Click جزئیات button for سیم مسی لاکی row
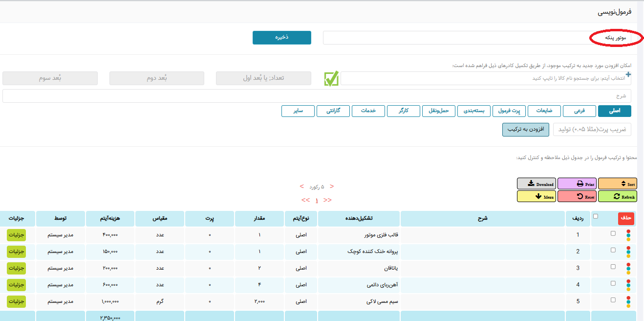This screenshot has height=321, width=644. pyautogui.click(x=17, y=301)
